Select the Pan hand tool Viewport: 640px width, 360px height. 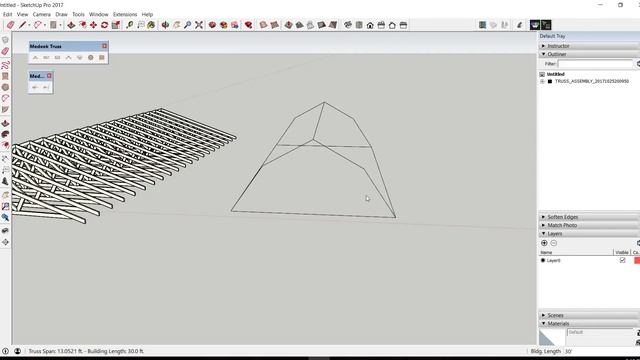(177, 25)
